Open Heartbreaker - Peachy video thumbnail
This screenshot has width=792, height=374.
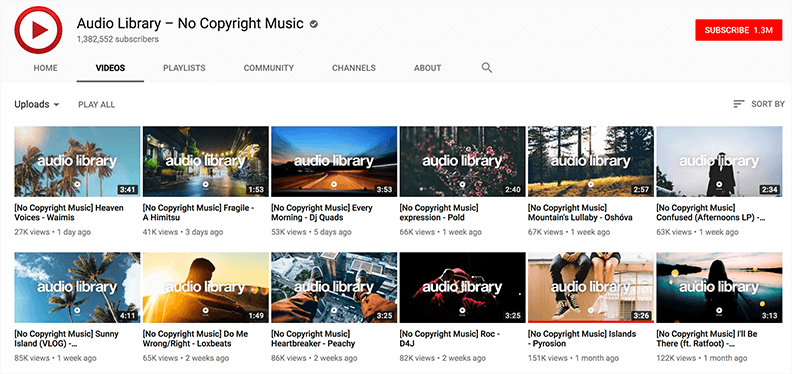pyautogui.click(x=334, y=288)
